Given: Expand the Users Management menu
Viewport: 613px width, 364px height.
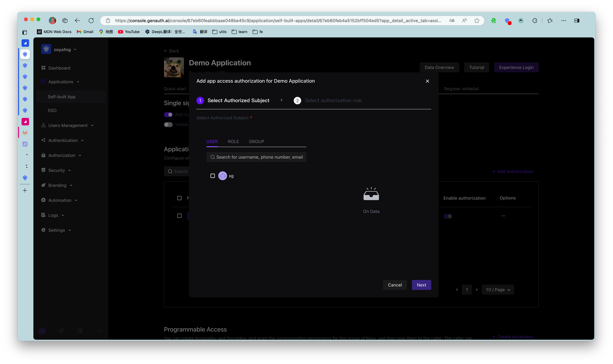Looking at the screenshot, I should (68, 125).
